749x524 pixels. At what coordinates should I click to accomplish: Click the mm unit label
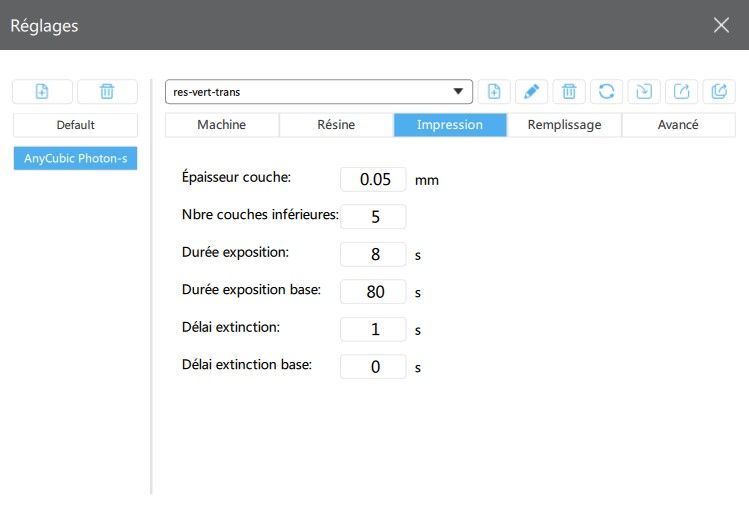click(x=427, y=181)
